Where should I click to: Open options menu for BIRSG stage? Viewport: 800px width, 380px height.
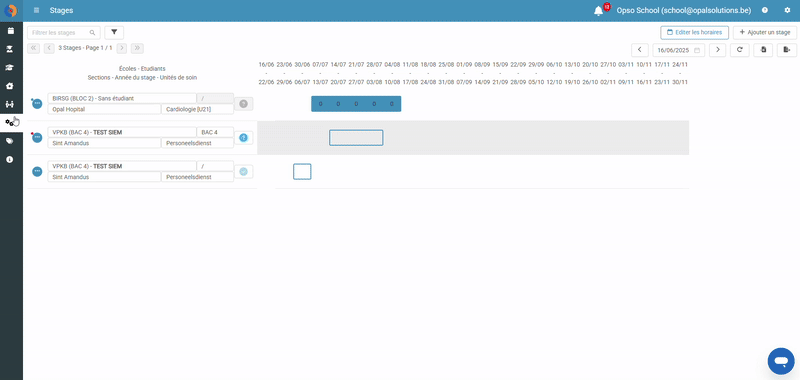coord(37,104)
